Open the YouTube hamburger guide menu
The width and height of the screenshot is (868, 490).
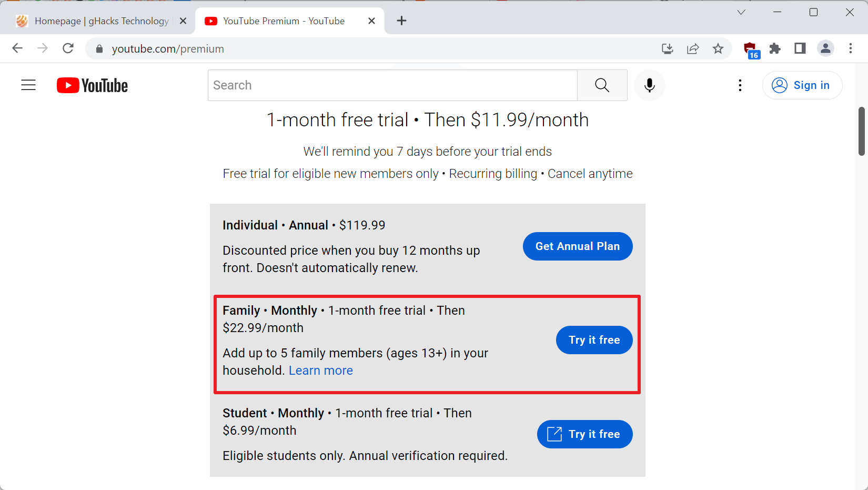tap(28, 85)
